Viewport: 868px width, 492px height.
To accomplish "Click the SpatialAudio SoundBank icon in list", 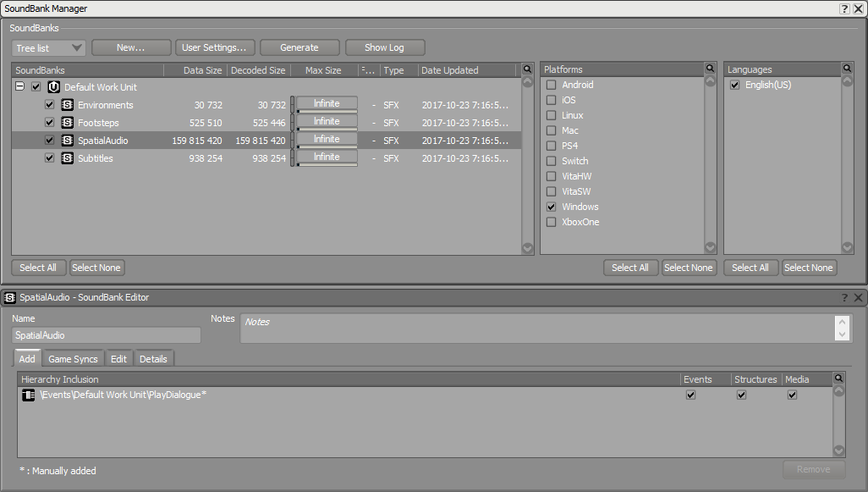I will (67, 141).
